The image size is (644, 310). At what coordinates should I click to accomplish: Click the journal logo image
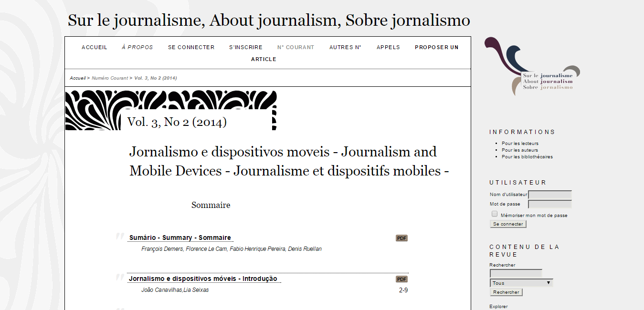(x=532, y=67)
